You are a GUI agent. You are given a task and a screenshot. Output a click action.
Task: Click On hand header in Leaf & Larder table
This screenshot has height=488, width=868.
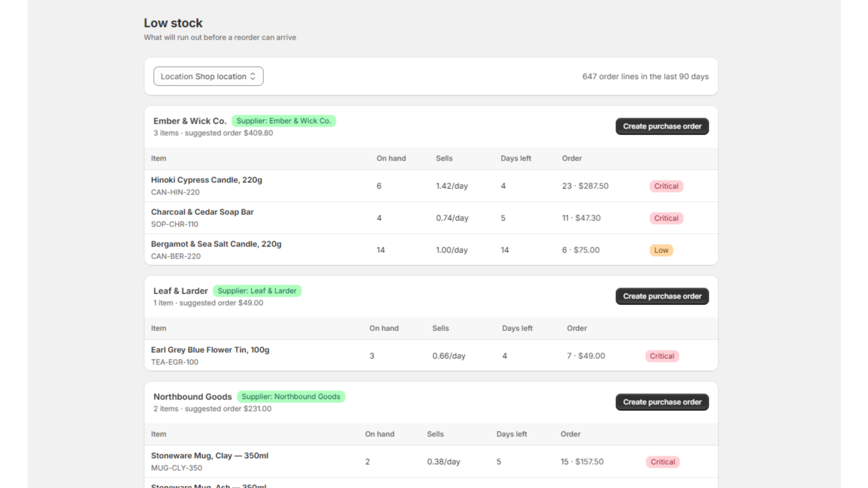pos(384,328)
